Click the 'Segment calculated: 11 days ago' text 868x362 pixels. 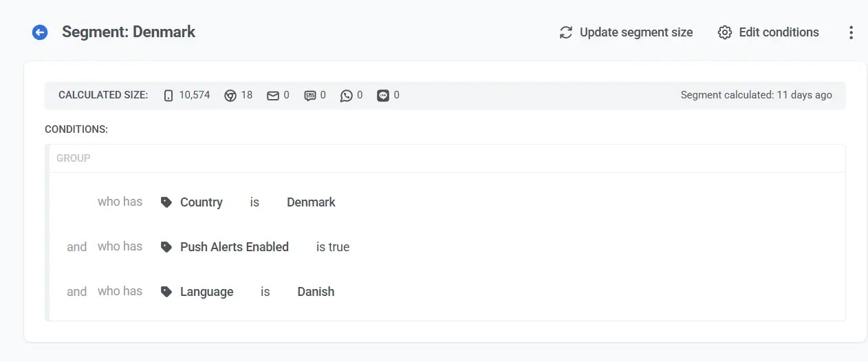[756, 96]
